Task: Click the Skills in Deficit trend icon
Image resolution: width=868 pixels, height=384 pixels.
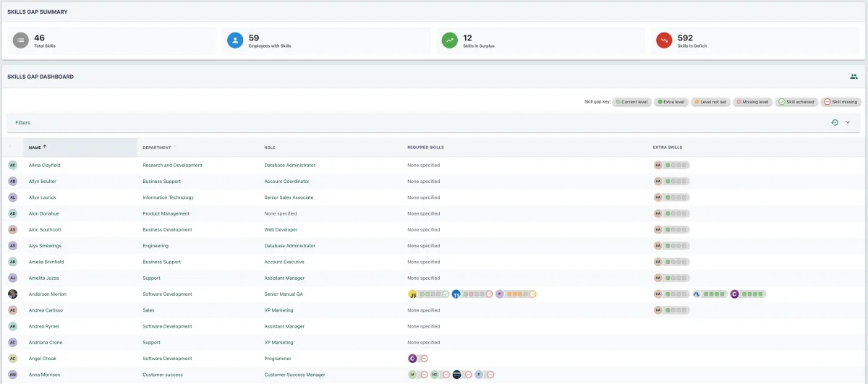Action: click(663, 41)
